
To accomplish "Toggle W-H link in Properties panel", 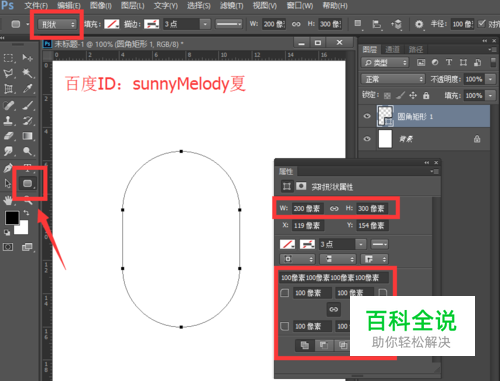I will coord(334,209).
